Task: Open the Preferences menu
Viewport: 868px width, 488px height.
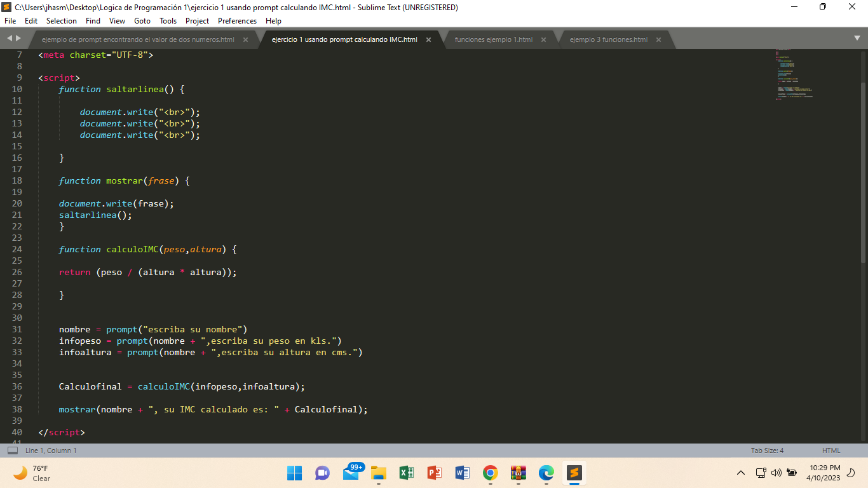Action: coord(238,21)
